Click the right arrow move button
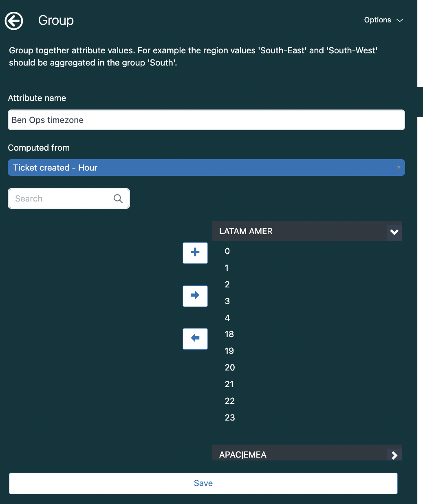 pos(195,296)
